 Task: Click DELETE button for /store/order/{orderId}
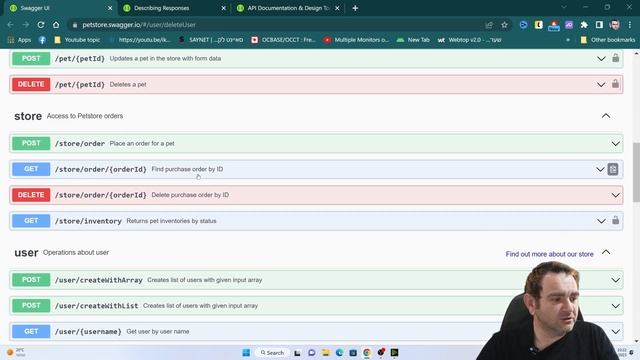31,195
